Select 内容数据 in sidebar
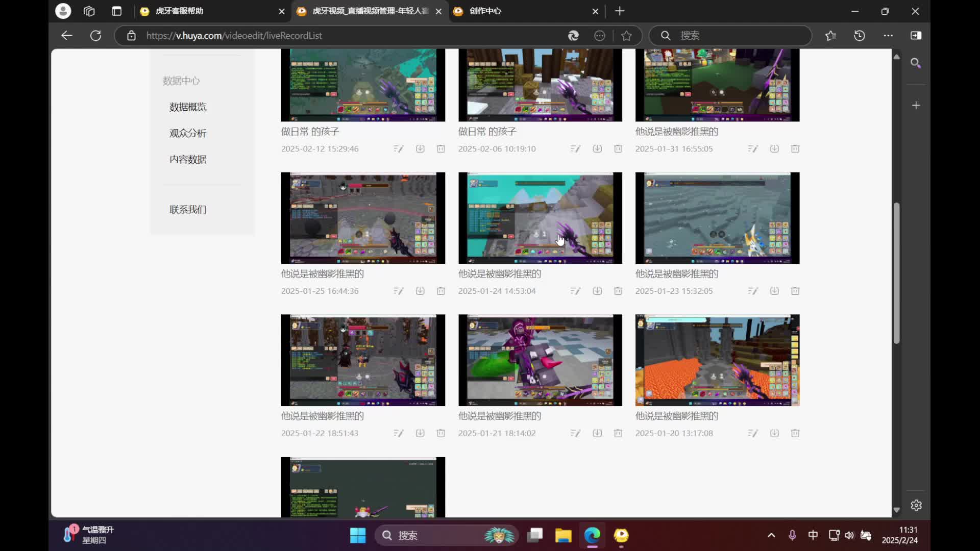 (x=188, y=160)
